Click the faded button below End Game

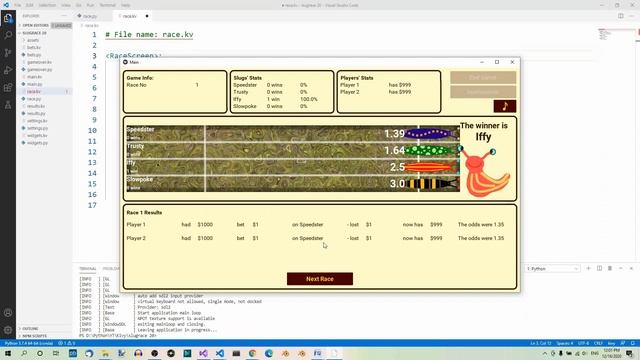483,92
